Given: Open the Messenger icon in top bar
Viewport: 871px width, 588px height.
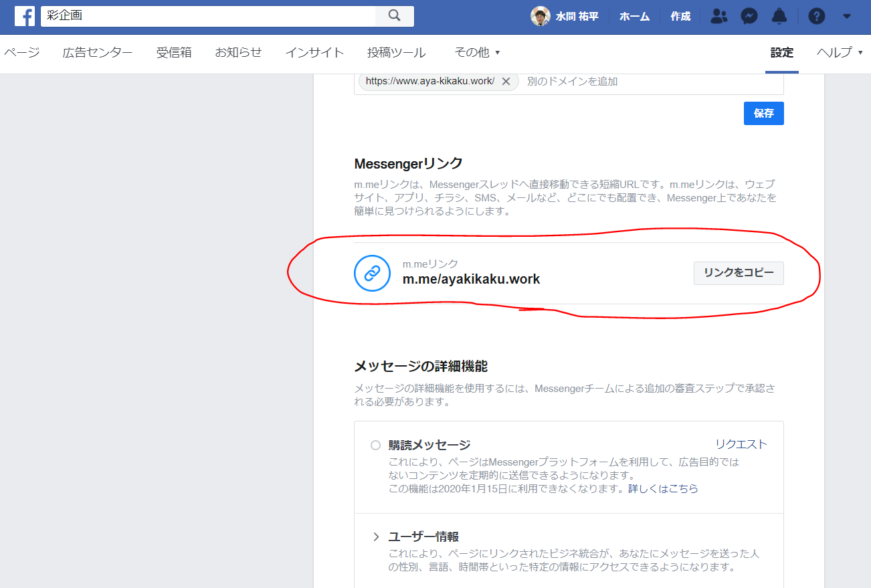Looking at the screenshot, I should click(x=749, y=17).
